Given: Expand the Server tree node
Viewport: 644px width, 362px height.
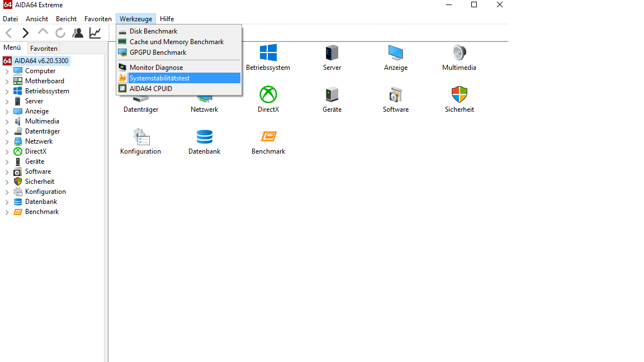Looking at the screenshot, I should click(7, 101).
